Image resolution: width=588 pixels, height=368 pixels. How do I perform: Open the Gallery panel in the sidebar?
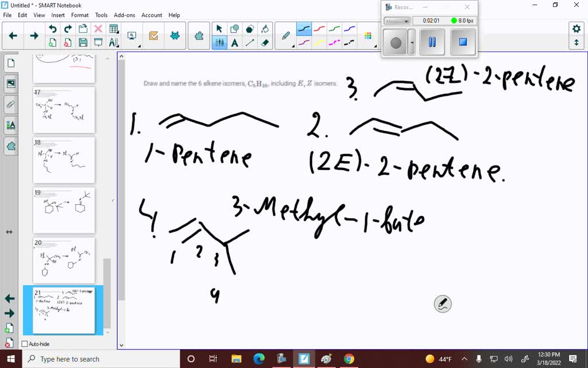(x=11, y=83)
